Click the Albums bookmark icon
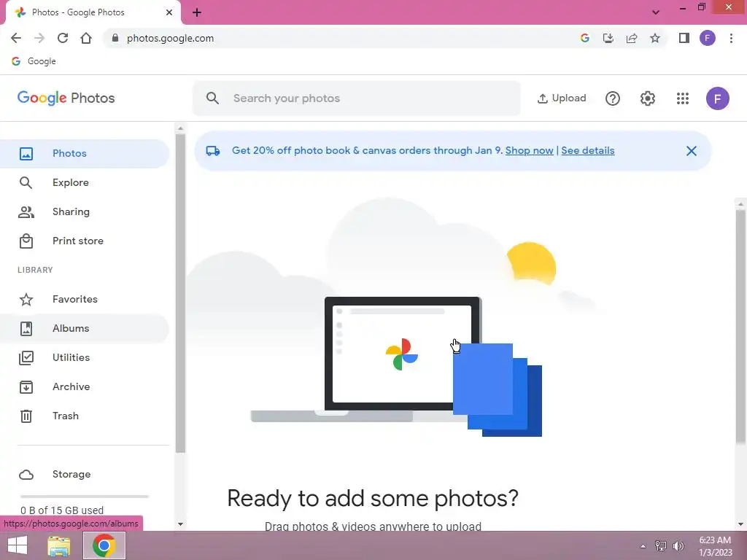 coord(26,329)
